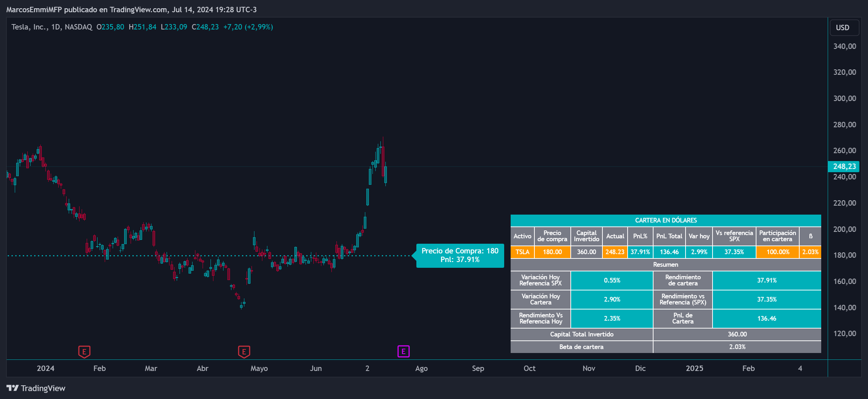Viewport: 868px width, 399px height.
Task: Click the Var hoy cell 2.99%
Action: point(699,252)
